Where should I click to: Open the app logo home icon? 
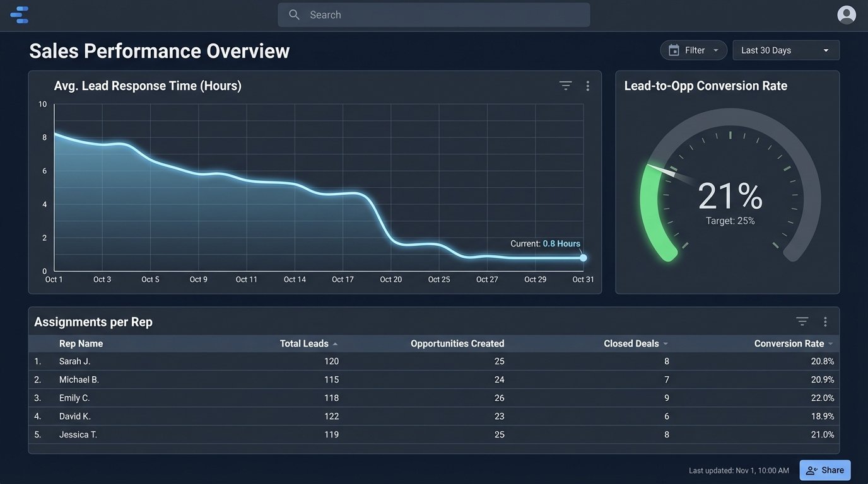[19, 14]
